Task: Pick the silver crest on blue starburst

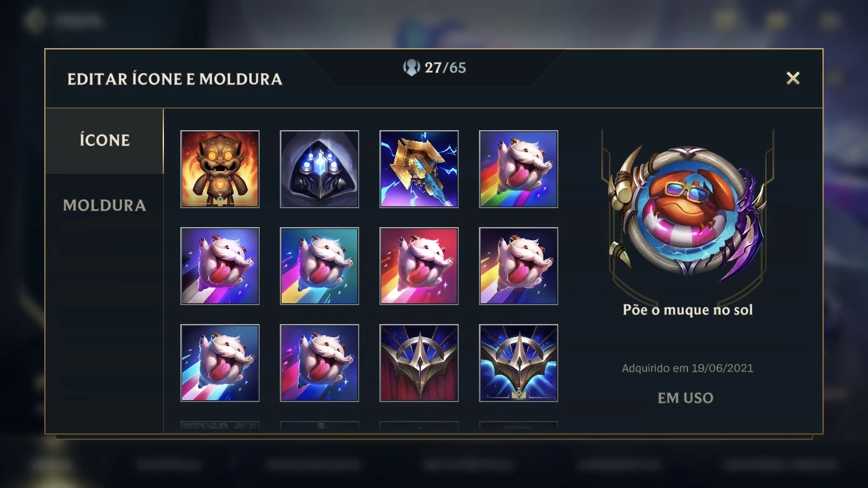Action: pos(519,363)
